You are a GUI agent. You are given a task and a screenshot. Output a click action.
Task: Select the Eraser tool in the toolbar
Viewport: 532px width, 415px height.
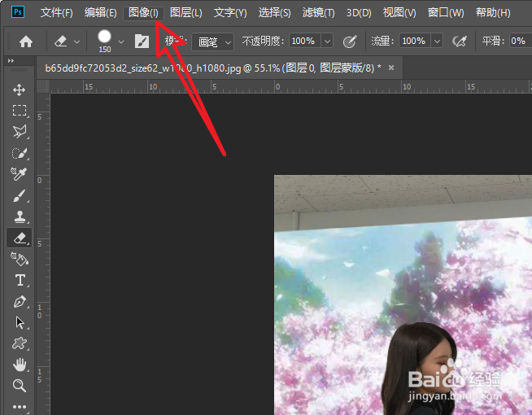pyautogui.click(x=19, y=238)
